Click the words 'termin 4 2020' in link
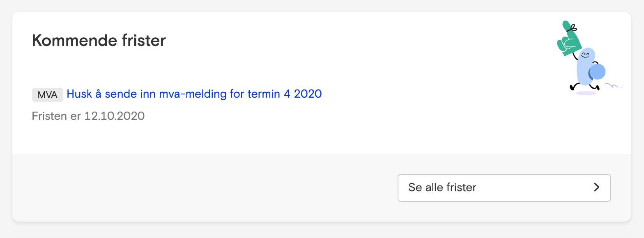This screenshot has width=644, height=238. 285,94
